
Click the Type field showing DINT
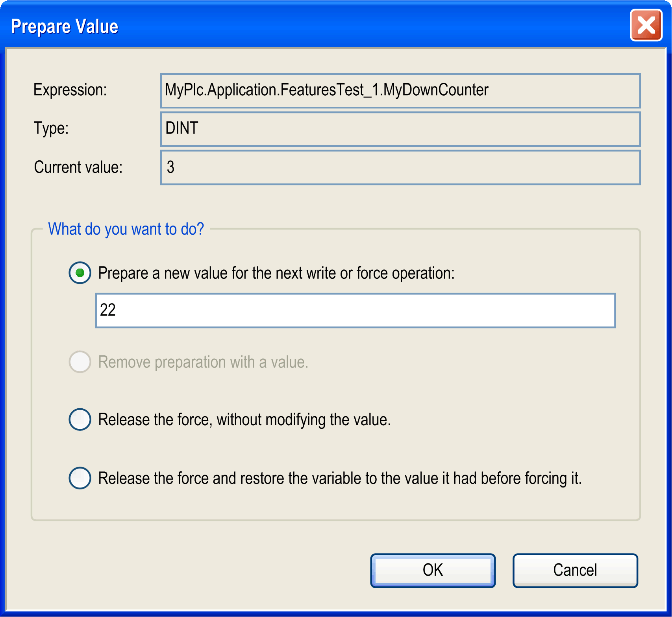click(400, 129)
